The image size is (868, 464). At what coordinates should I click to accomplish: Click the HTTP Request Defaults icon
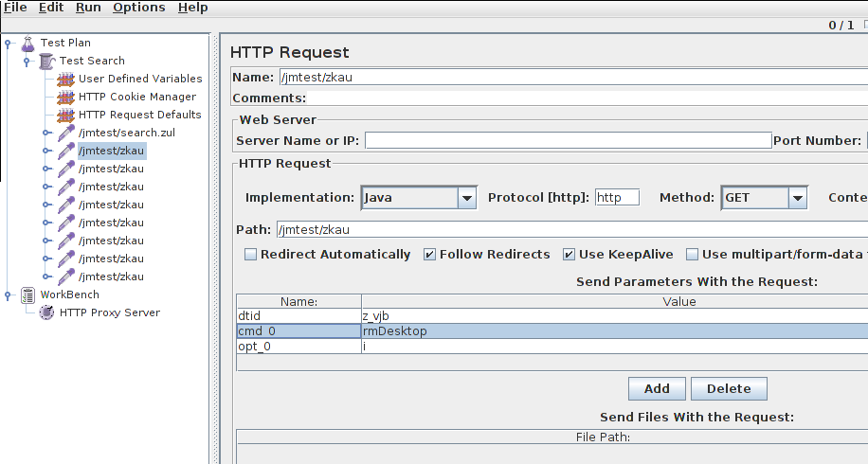[65, 115]
